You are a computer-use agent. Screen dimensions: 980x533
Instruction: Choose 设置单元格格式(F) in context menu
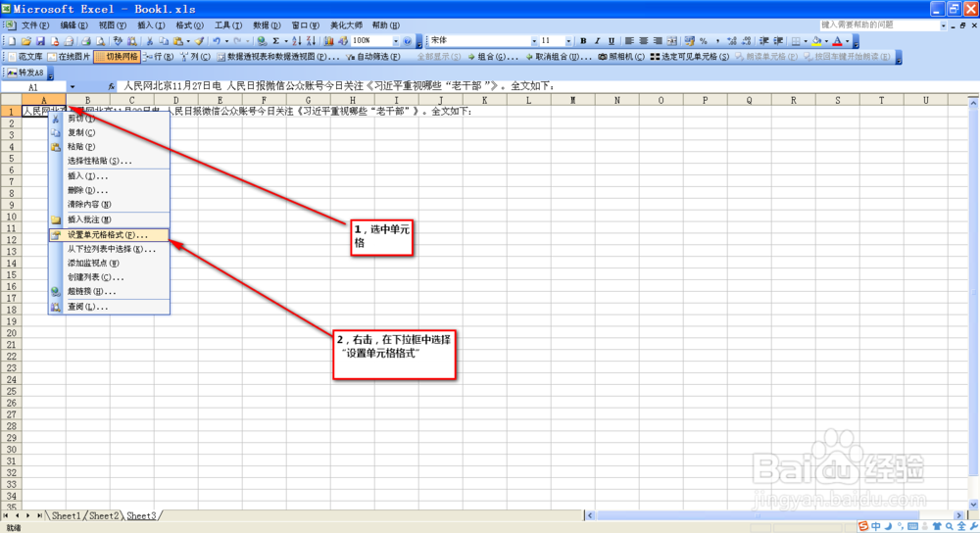coord(109,235)
